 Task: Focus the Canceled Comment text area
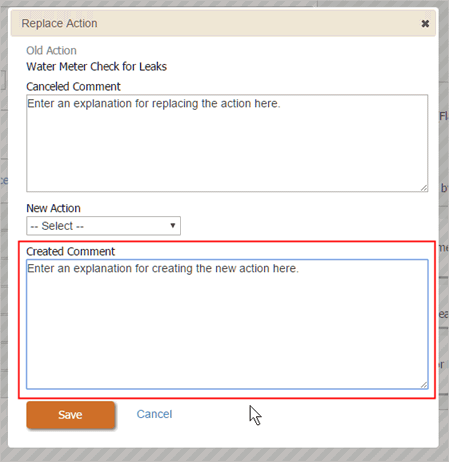click(227, 143)
